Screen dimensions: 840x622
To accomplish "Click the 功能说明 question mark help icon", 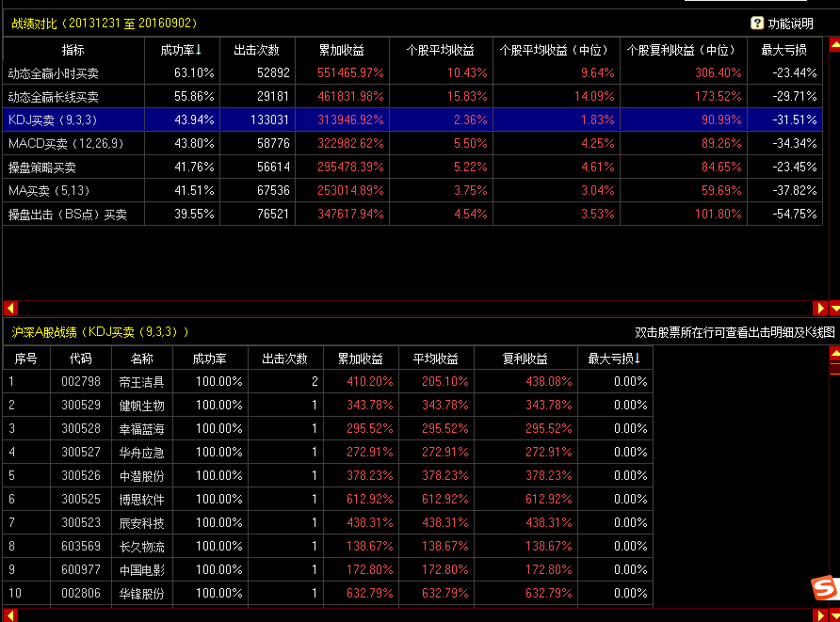I will click(757, 24).
